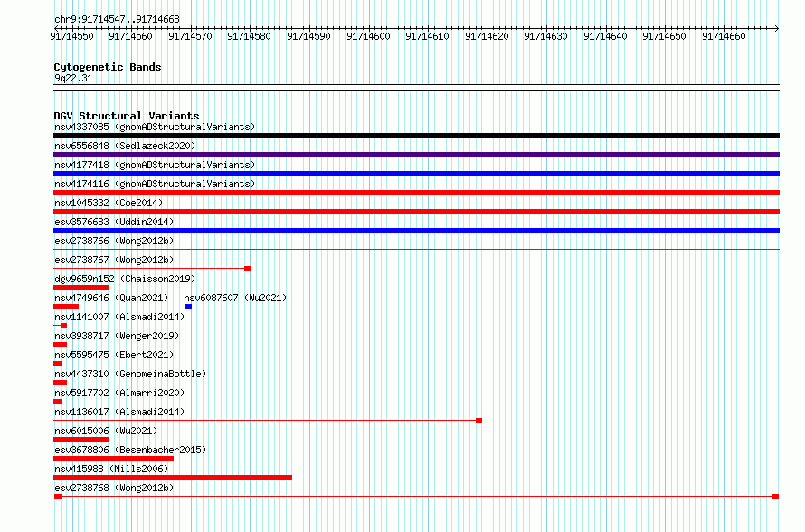The width and height of the screenshot is (805, 532).
Task: Click ruler position 91714570
Action: pos(191,36)
